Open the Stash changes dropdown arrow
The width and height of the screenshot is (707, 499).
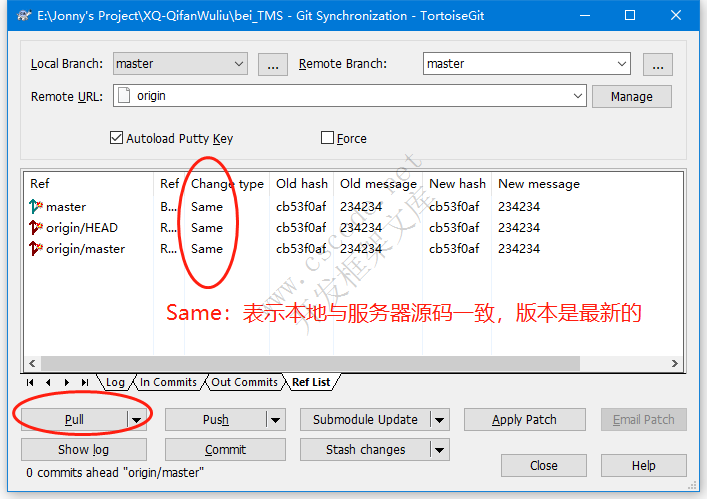440,450
